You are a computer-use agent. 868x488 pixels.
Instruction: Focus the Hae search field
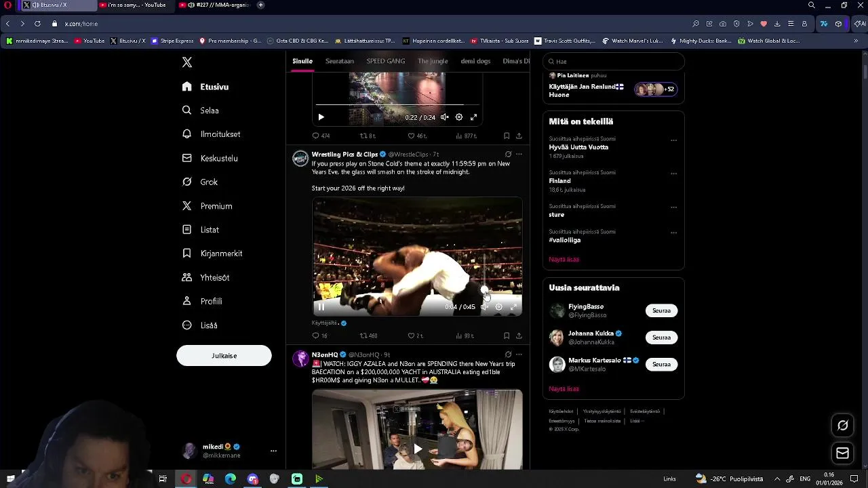pyautogui.click(x=613, y=62)
